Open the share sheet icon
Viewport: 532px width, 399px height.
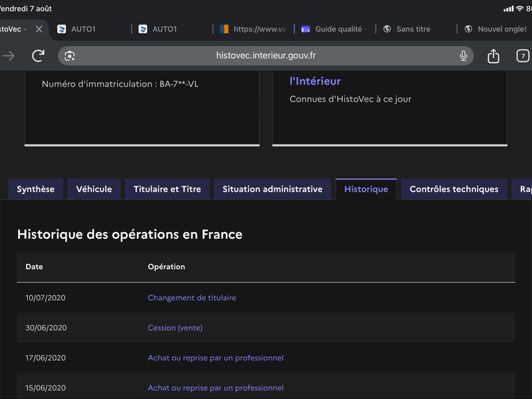493,56
